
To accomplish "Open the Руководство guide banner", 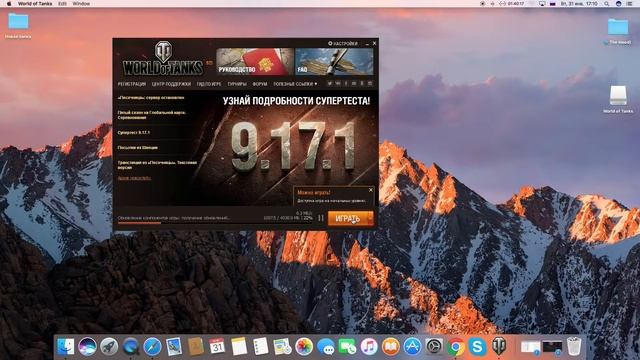I will [x=255, y=62].
